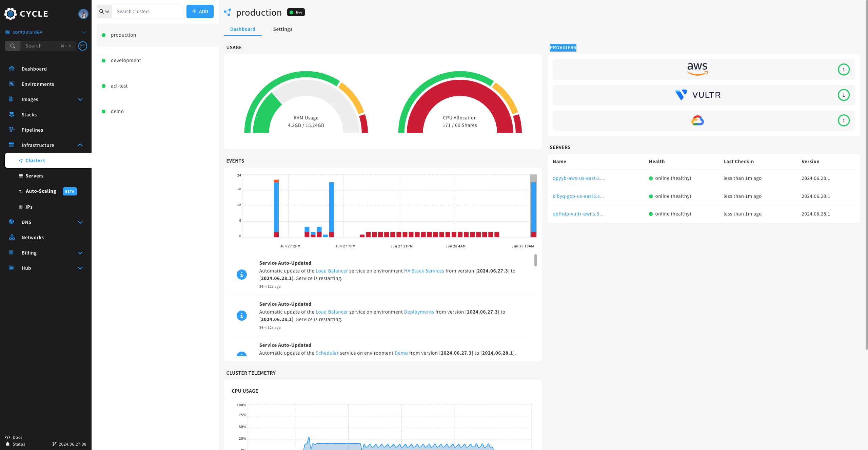Expand the Billing menu chevron
The width and height of the screenshot is (868, 450).
click(x=80, y=253)
